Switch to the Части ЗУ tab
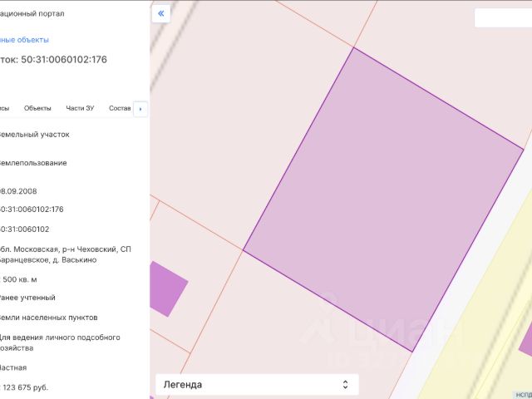This screenshot has width=532, height=399. [80, 108]
